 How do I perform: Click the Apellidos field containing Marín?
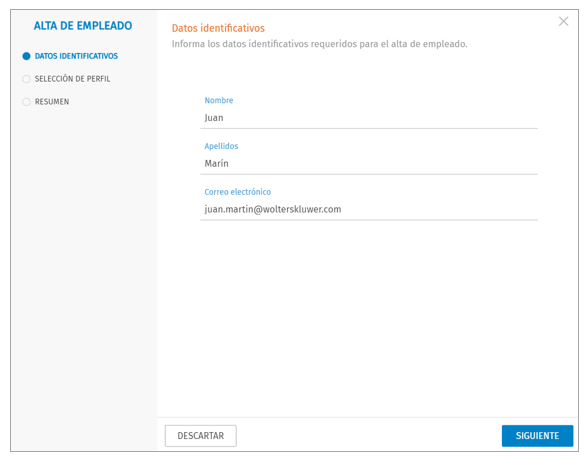point(369,164)
